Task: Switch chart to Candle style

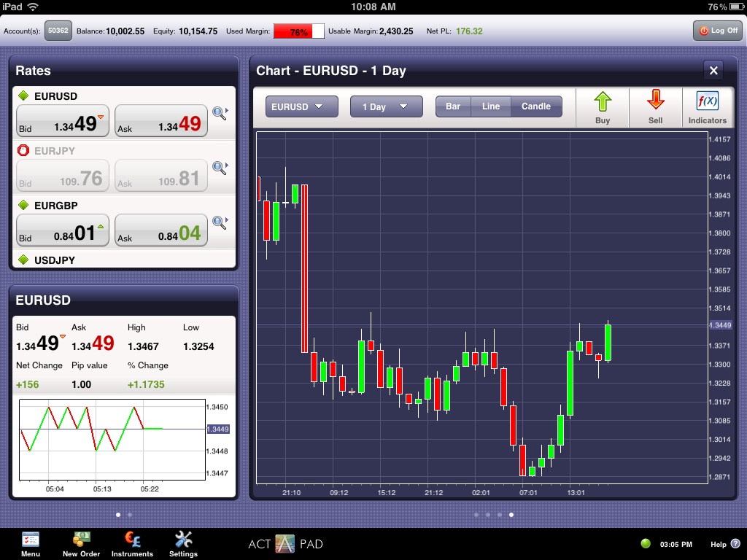Action: [x=535, y=106]
